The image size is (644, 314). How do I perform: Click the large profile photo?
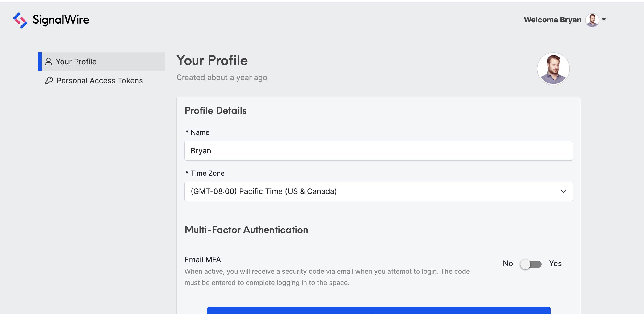coord(553,69)
